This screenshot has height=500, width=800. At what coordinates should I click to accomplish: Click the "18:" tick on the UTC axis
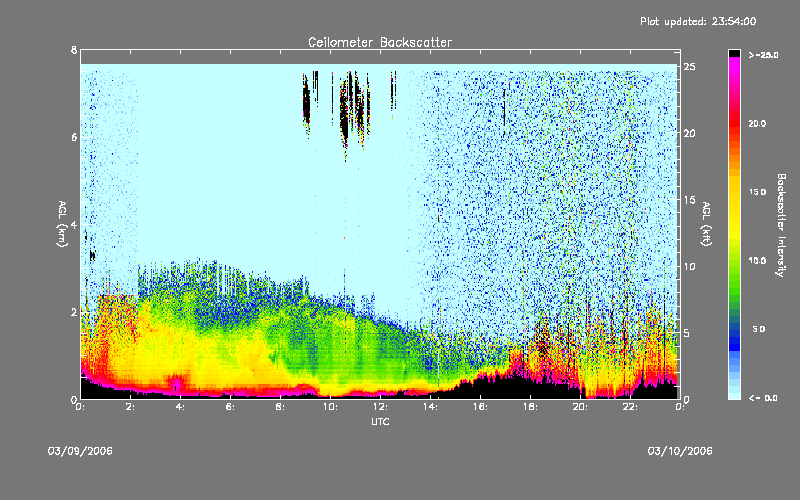tap(530, 407)
